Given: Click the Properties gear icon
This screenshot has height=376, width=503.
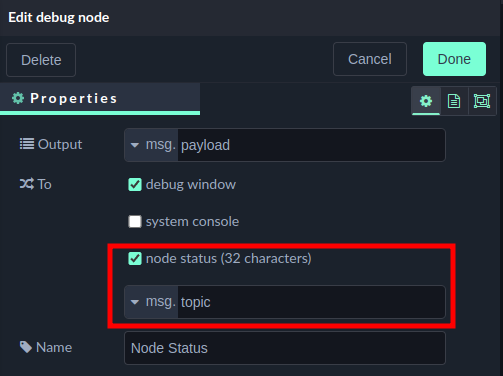Looking at the screenshot, I should click(x=18, y=98).
